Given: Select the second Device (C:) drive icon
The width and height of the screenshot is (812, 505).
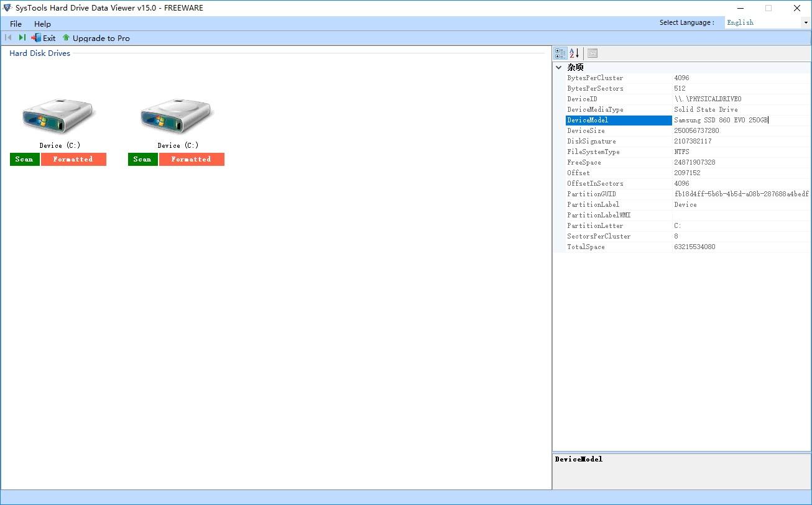Looking at the screenshot, I should [177, 116].
